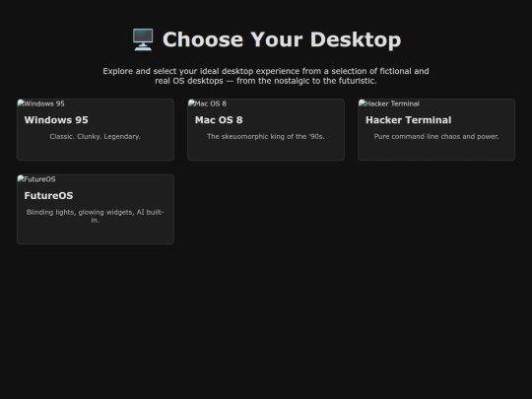
Task: Click the 'Explore and select your ideal desktop' paragraph
Action: (266, 76)
